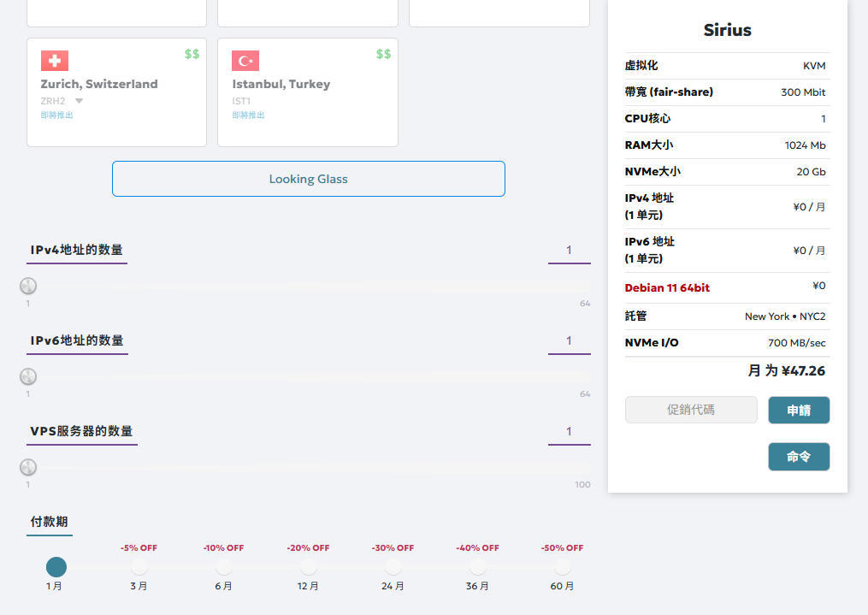Edit the IPv6 address count field
The image size is (868, 615).
point(569,340)
